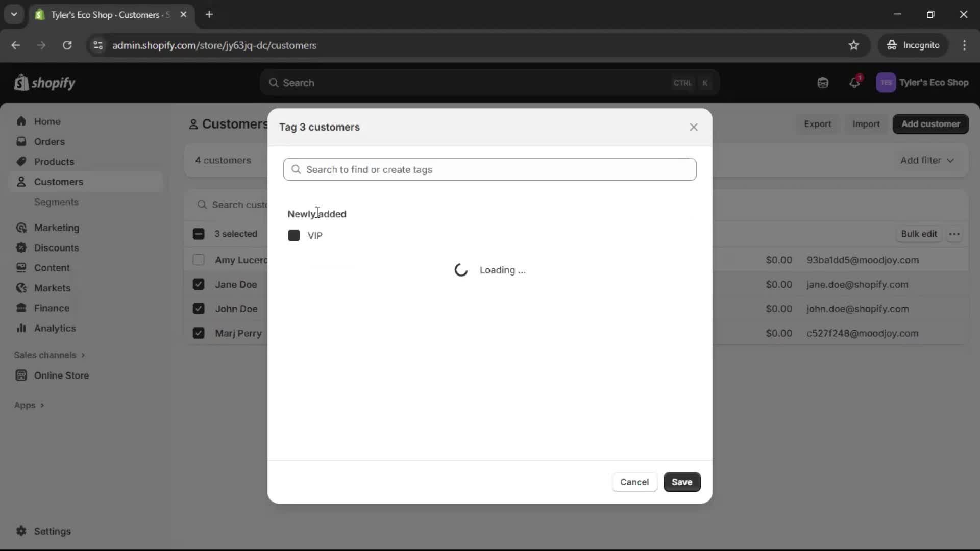Click the Add customer button
980x551 pixels.
tap(930, 124)
